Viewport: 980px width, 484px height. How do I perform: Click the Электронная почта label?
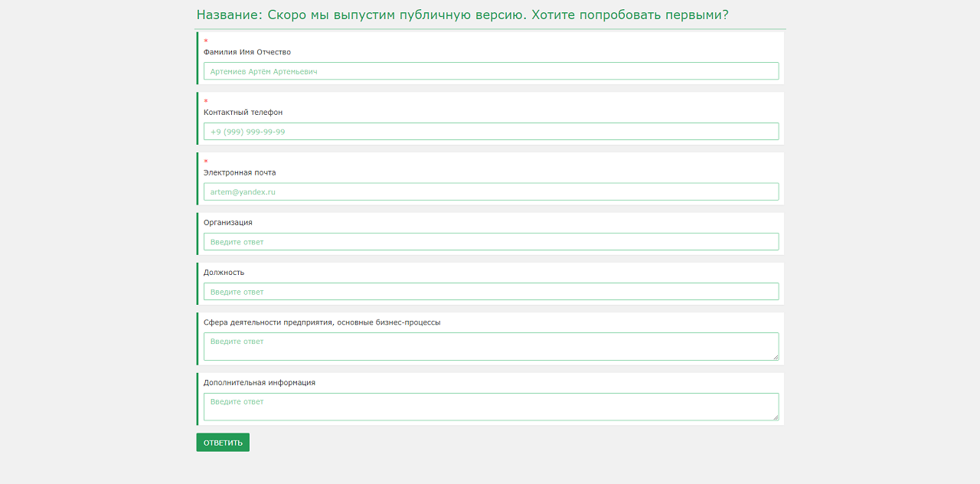point(239,172)
